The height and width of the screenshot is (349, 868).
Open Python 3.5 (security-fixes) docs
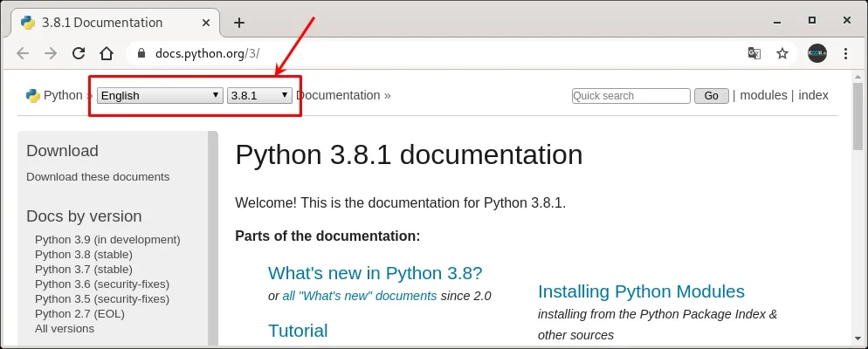[x=102, y=299]
